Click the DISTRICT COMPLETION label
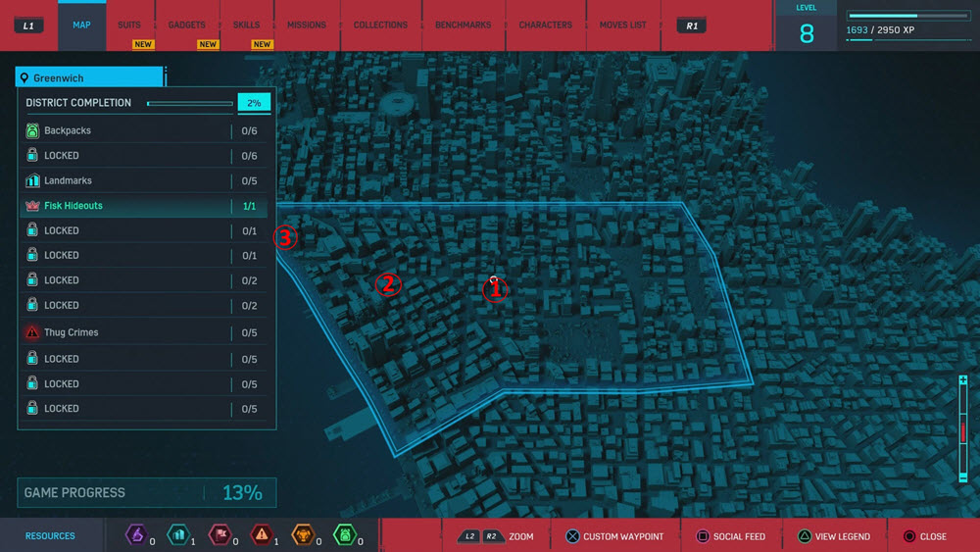The height and width of the screenshot is (552, 980). pyautogui.click(x=78, y=103)
